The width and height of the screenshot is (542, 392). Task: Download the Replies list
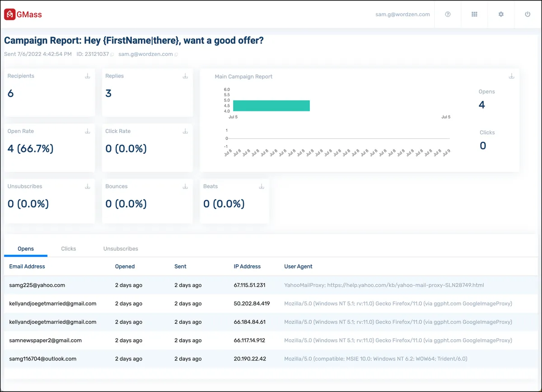(x=185, y=76)
